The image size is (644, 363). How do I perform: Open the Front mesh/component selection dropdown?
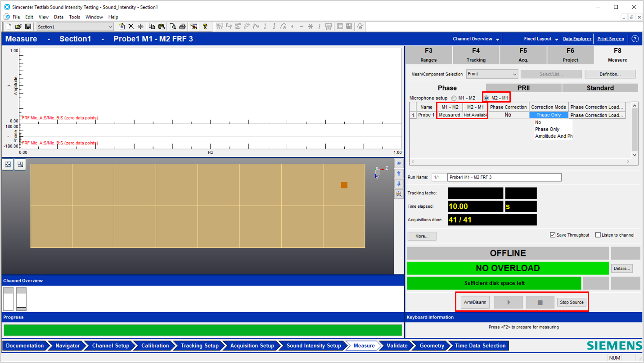coord(492,74)
